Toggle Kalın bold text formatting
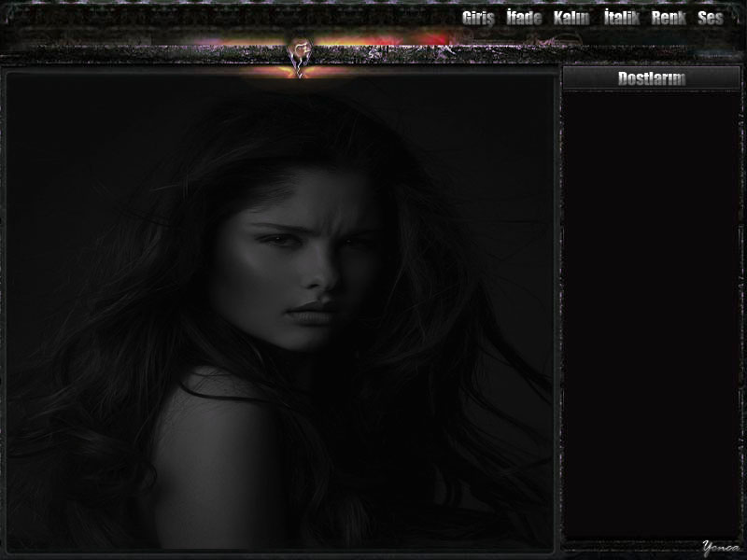Image resolution: width=747 pixels, height=560 pixels. (571, 18)
